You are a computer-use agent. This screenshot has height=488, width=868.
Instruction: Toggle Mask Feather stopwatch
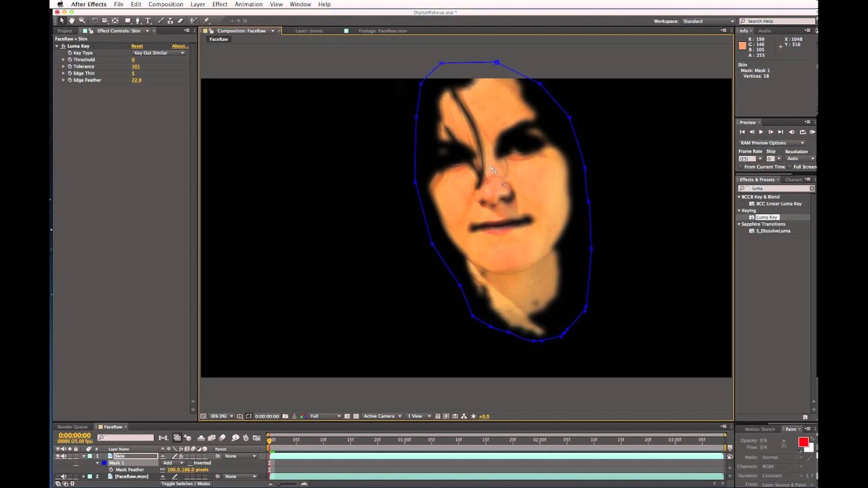(x=111, y=470)
